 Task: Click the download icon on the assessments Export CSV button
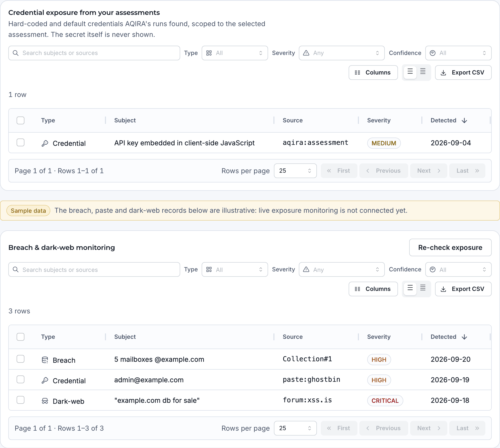point(443,73)
